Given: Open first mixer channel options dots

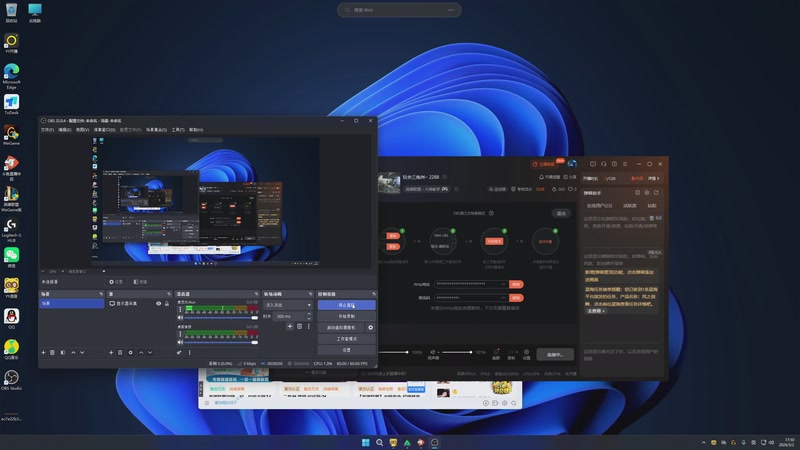Looking at the screenshot, I should pyautogui.click(x=180, y=310).
